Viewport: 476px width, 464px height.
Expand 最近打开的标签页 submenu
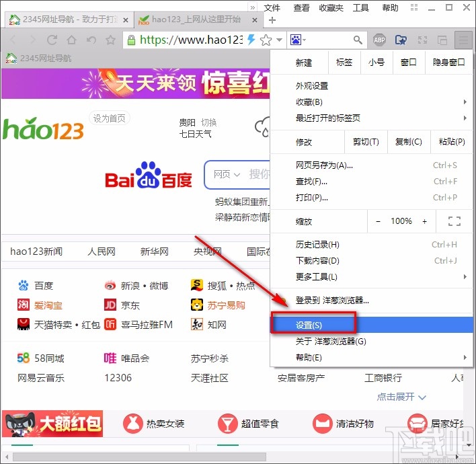371,118
